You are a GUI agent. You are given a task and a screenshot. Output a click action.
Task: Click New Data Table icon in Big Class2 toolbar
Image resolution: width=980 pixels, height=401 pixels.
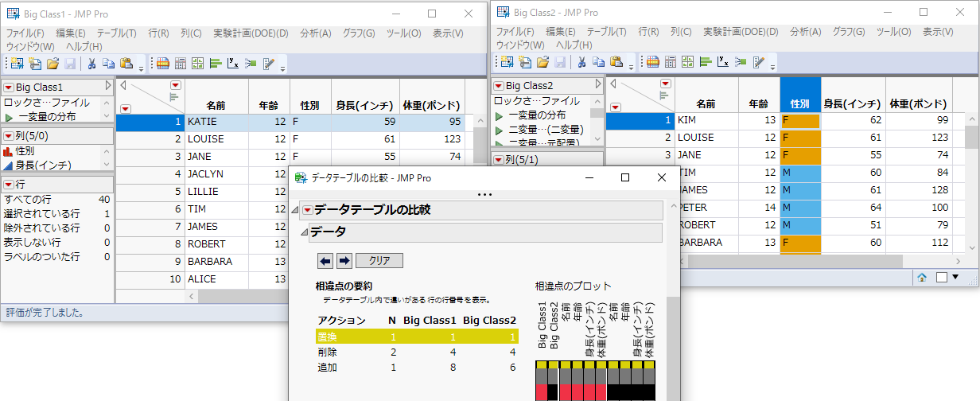(507, 62)
